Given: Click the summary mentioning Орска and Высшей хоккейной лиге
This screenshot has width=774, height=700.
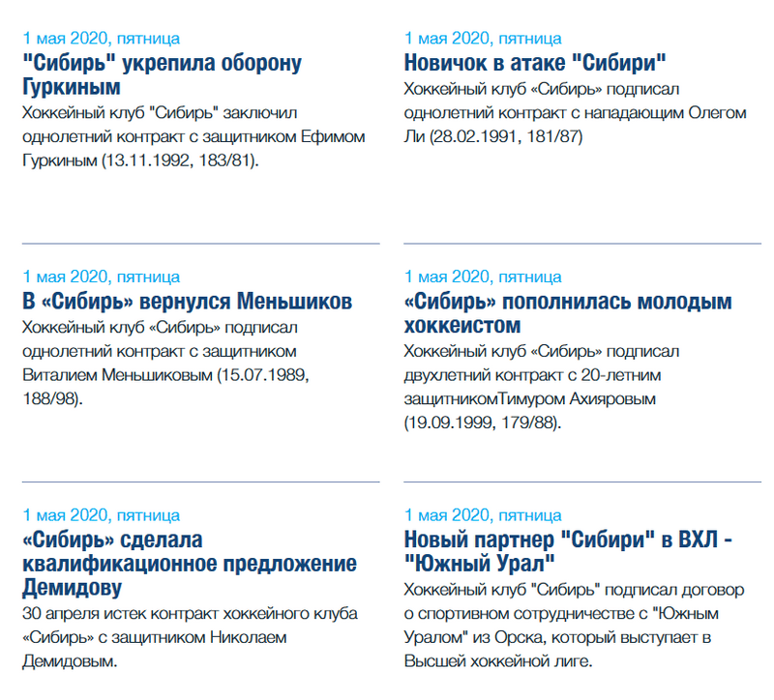Looking at the screenshot, I should click(559, 637).
